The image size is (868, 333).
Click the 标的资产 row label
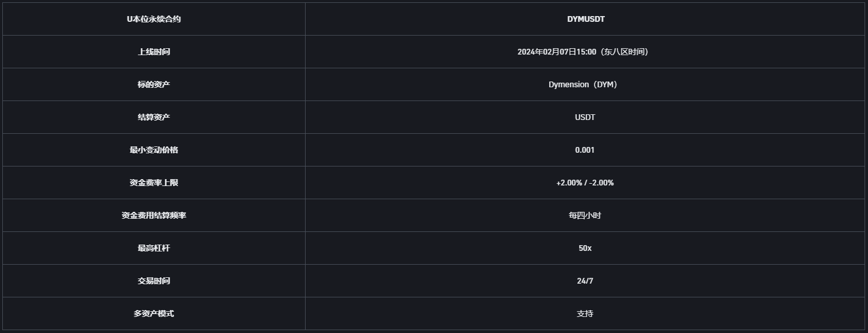(154, 84)
